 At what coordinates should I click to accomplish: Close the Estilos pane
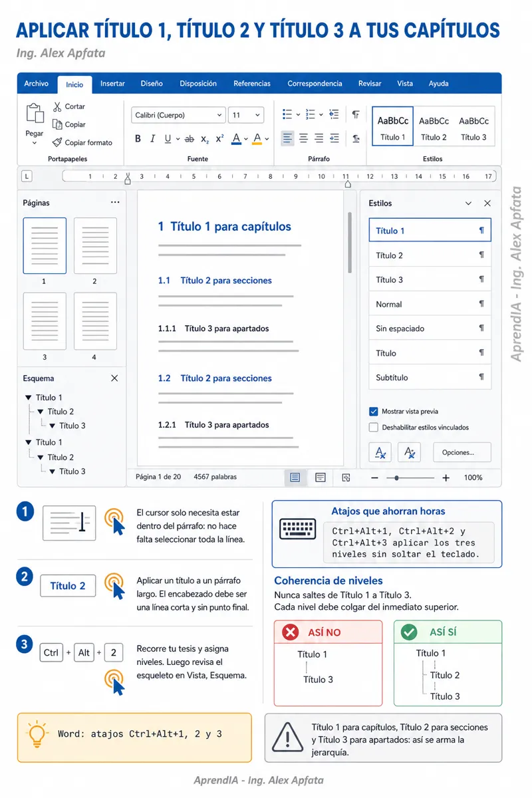(x=487, y=203)
